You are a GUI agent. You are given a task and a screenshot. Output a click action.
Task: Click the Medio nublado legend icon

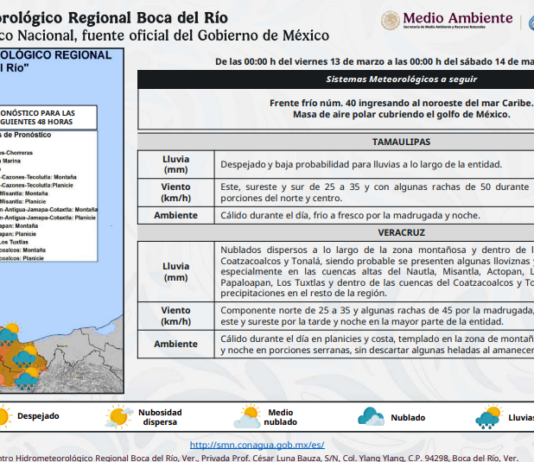247,416
